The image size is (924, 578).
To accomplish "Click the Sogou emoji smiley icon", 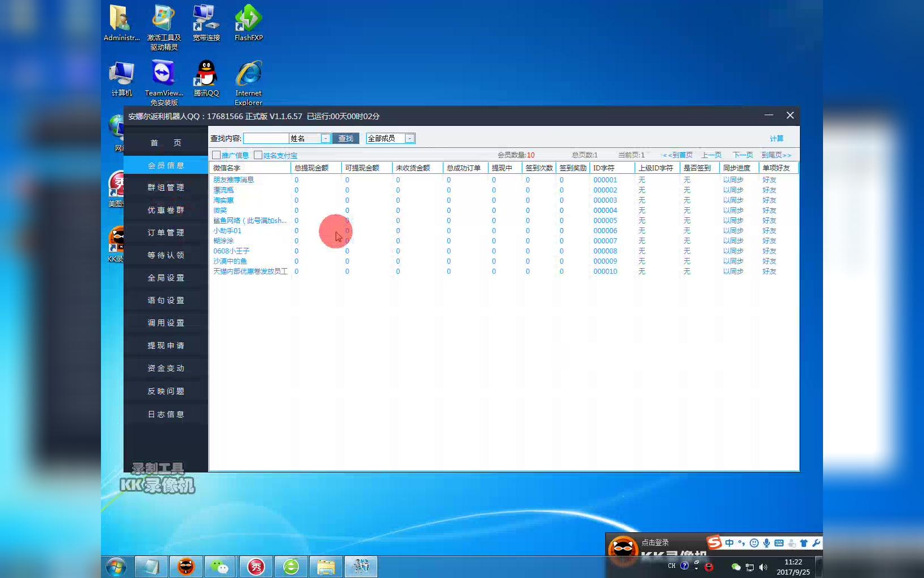I will tap(754, 543).
